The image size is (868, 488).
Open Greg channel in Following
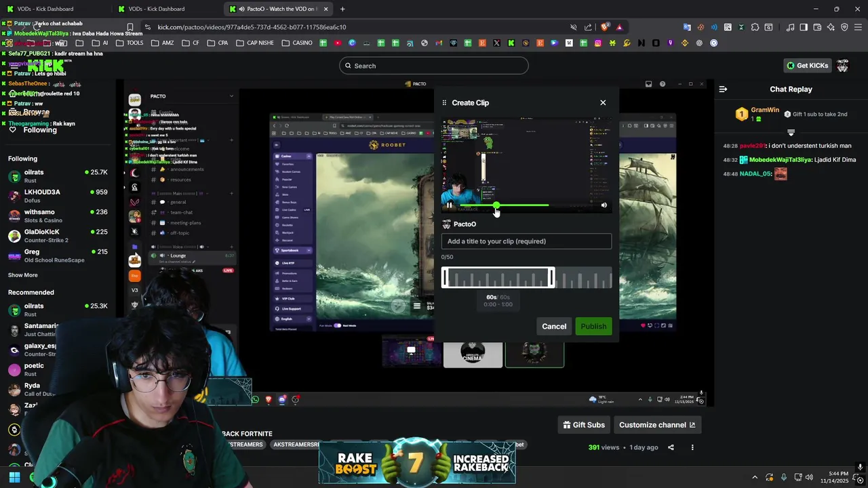coord(58,256)
